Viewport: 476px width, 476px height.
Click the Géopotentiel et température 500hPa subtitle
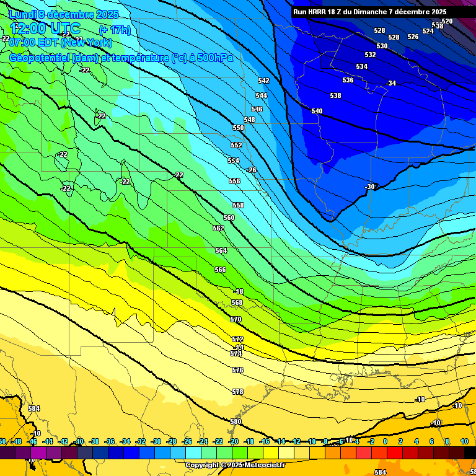coord(121,58)
